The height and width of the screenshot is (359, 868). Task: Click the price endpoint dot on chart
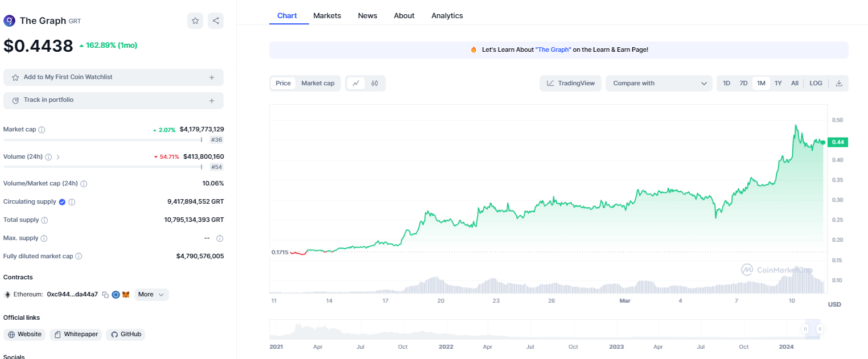point(823,142)
